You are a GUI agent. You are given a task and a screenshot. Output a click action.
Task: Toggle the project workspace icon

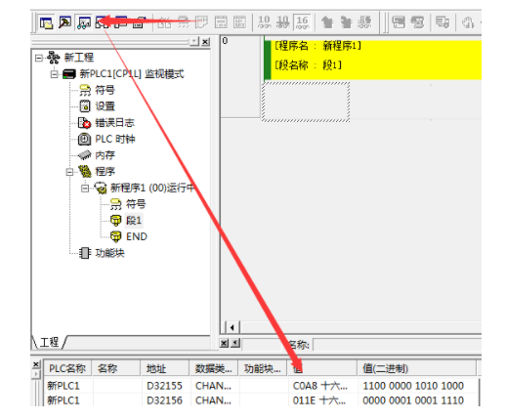click(x=46, y=22)
